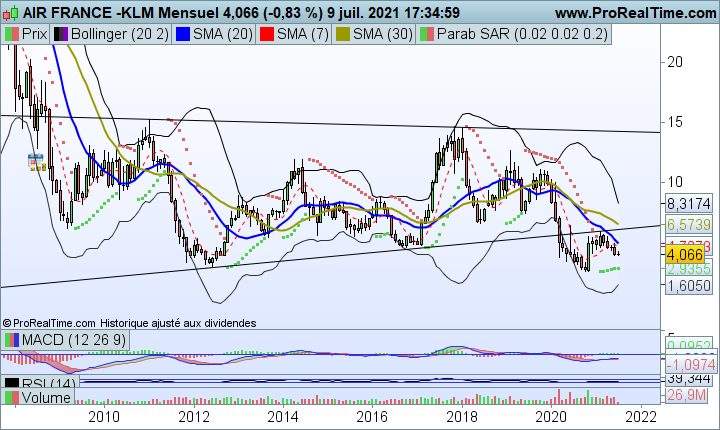Click the RSI value 39,344

click(689, 379)
